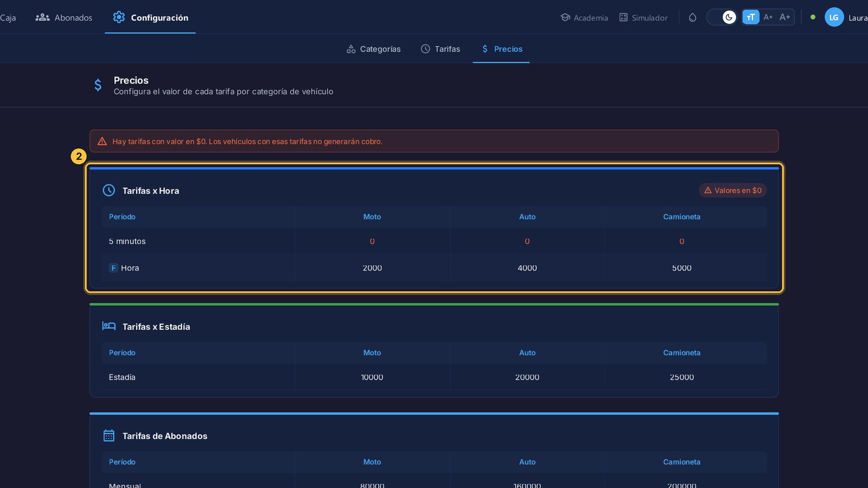
Task: Edit the Camioneta Estadía price 25000
Action: coord(682,377)
